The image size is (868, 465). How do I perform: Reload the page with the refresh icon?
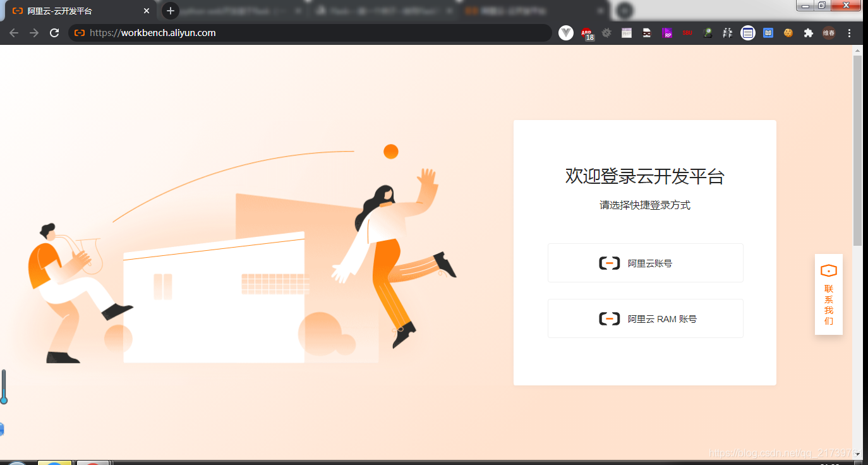click(54, 33)
